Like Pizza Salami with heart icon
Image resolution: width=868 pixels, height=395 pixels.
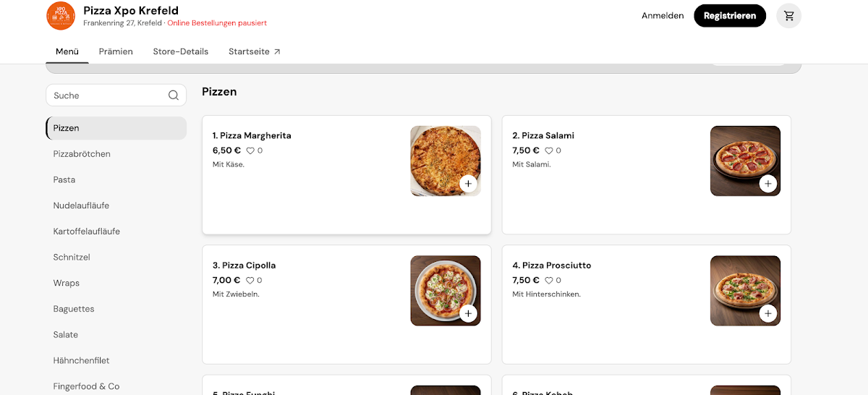point(549,150)
